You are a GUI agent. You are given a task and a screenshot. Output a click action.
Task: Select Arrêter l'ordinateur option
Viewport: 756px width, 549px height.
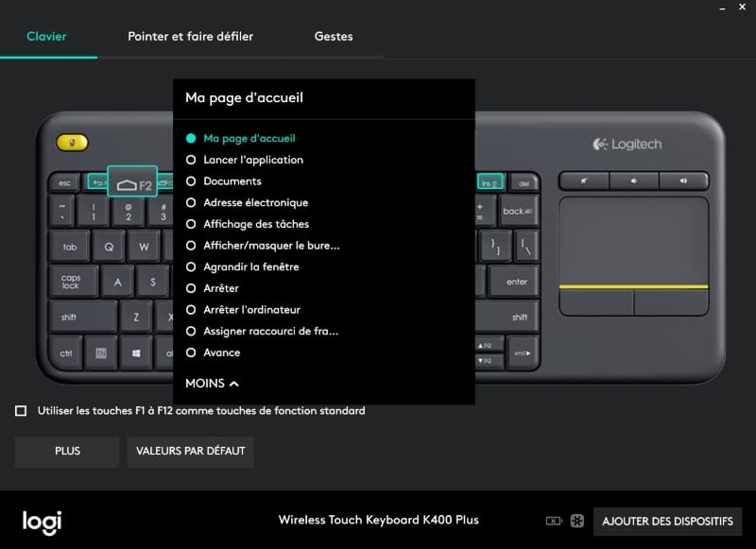pyautogui.click(x=243, y=309)
